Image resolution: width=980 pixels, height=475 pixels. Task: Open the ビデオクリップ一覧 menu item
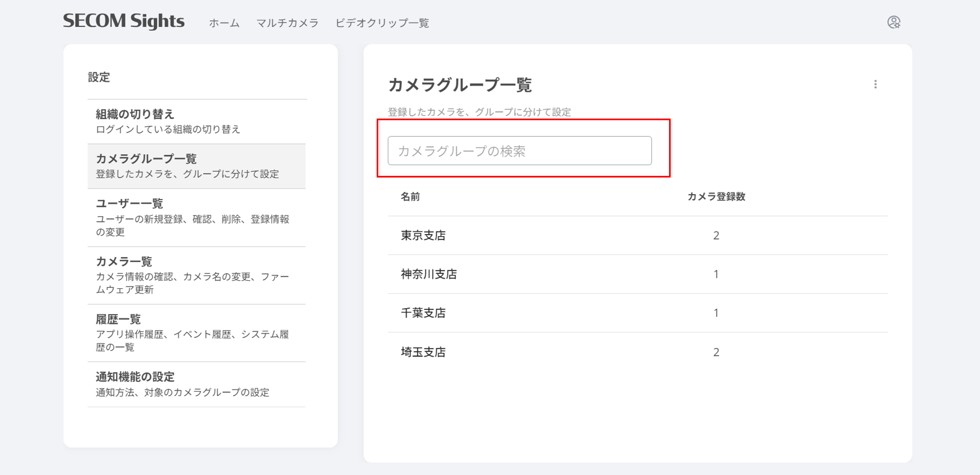(382, 23)
